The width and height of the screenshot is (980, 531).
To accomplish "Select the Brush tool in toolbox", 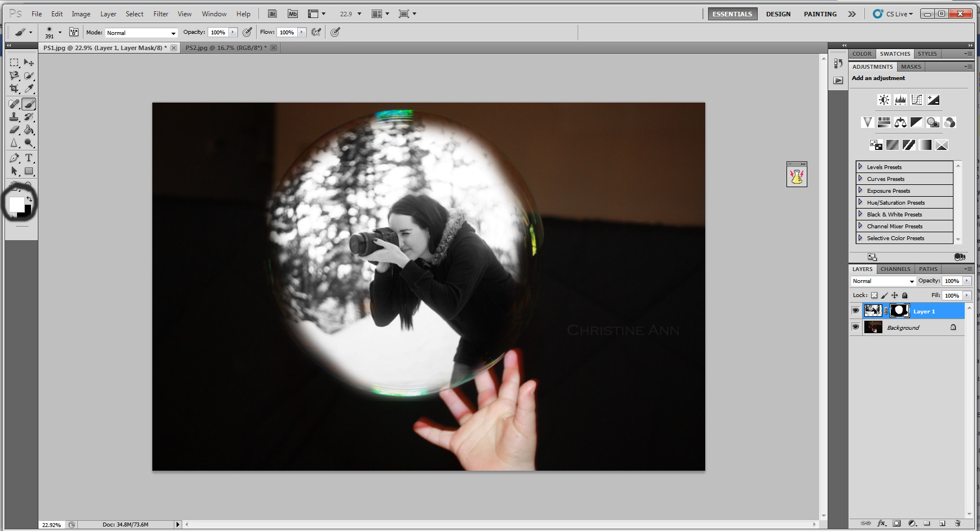I will pyautogui.click(x=29, y=104).
